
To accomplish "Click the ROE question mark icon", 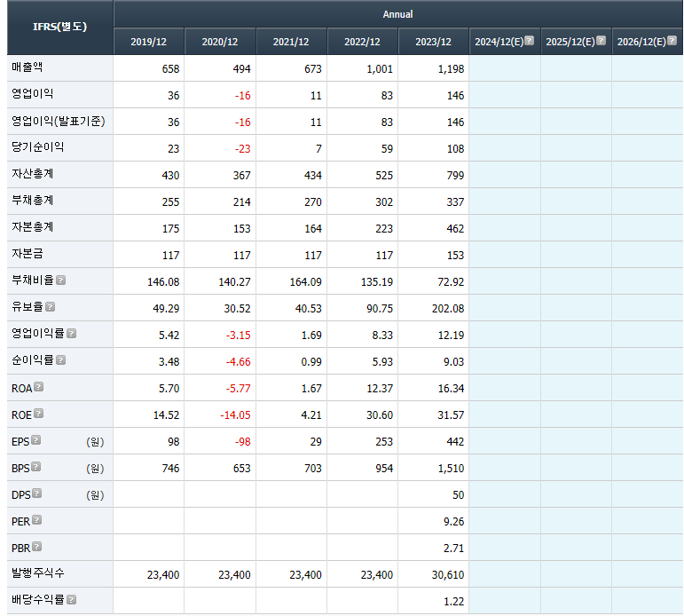I will [39, 414].
